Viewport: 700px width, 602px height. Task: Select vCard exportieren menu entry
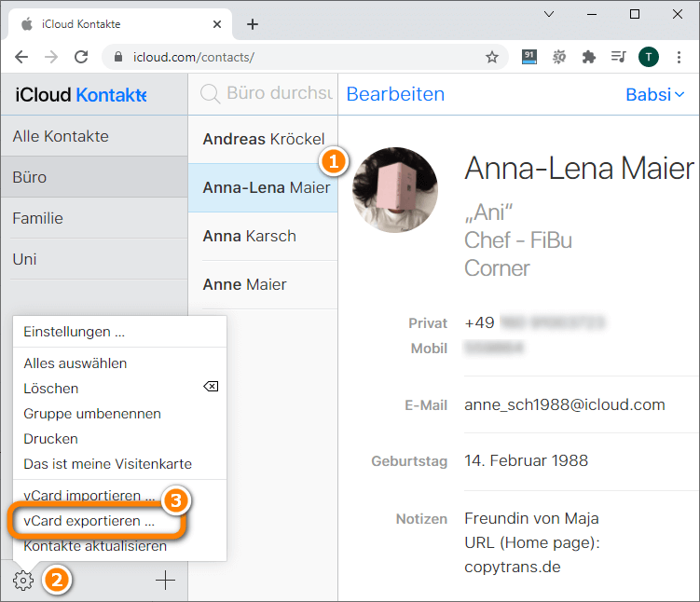(x=89, y=521)
